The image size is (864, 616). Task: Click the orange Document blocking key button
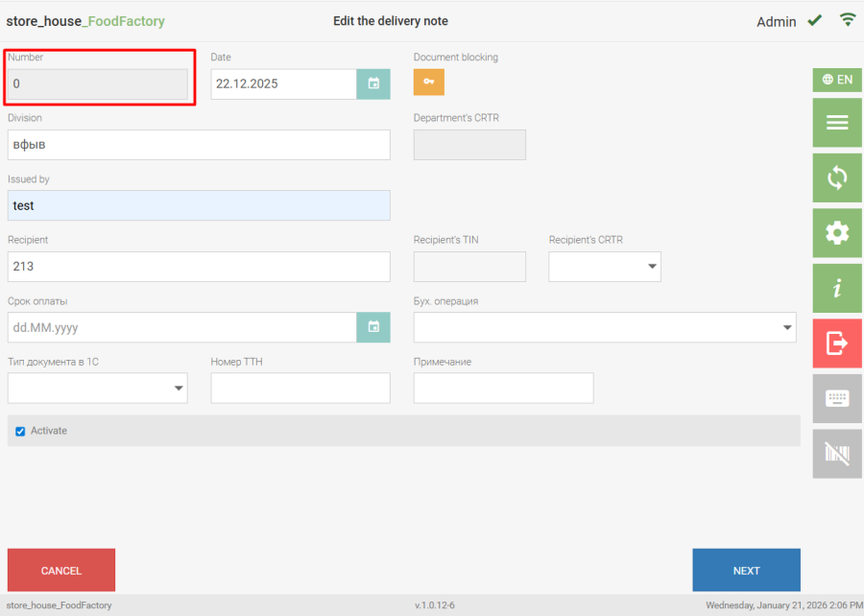pos(429,83)
